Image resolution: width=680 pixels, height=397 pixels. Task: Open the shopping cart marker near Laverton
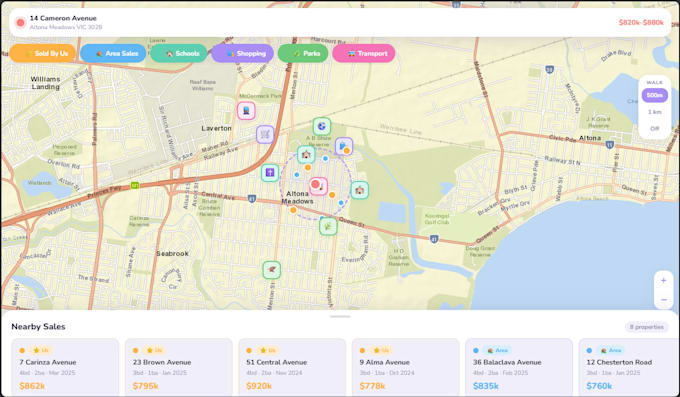265,135
